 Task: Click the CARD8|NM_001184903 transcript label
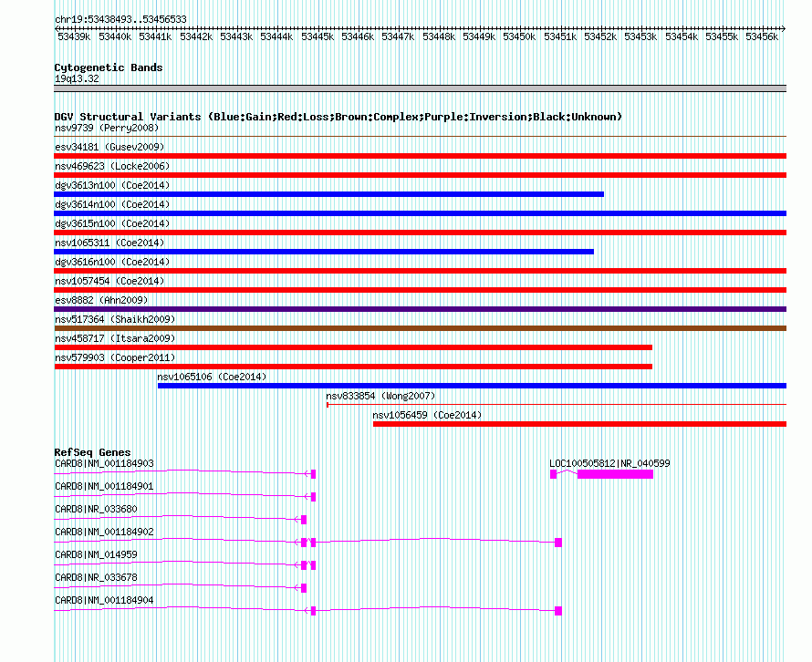(104, 463)
